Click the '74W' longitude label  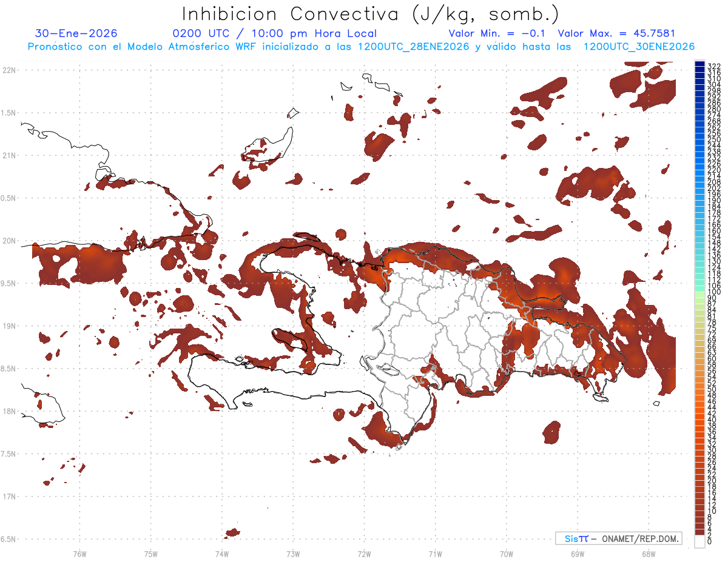pos(221,554)
